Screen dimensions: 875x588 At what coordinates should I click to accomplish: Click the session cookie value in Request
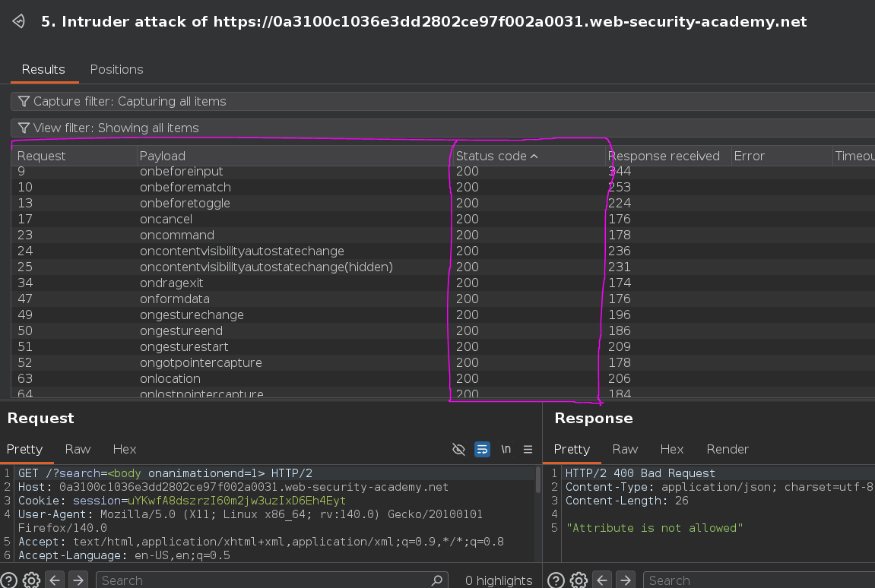[236, 501]
